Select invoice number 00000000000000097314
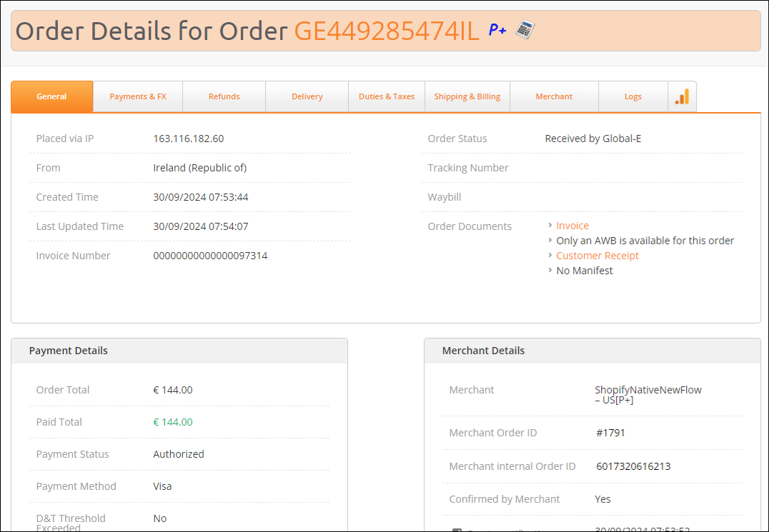This screenshot has width=769, height=532. (210, 256)
